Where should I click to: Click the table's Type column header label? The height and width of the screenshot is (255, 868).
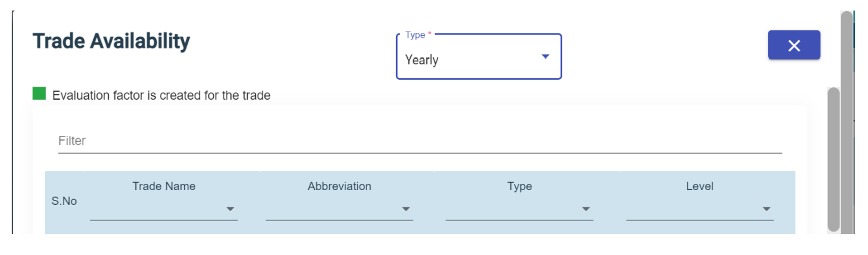519,186
